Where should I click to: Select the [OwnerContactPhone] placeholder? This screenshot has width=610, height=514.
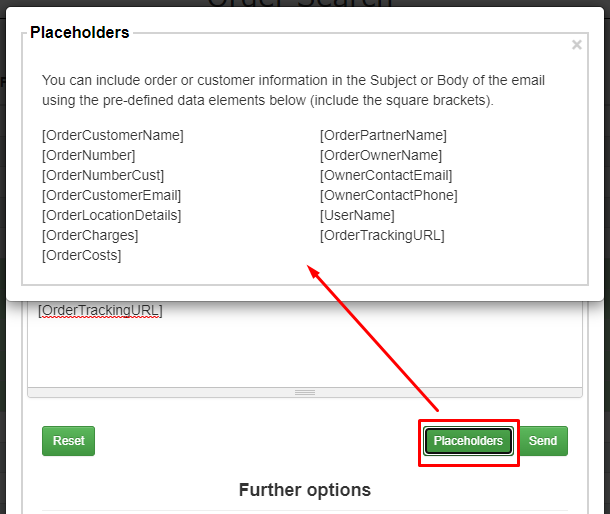pos(388,195)
